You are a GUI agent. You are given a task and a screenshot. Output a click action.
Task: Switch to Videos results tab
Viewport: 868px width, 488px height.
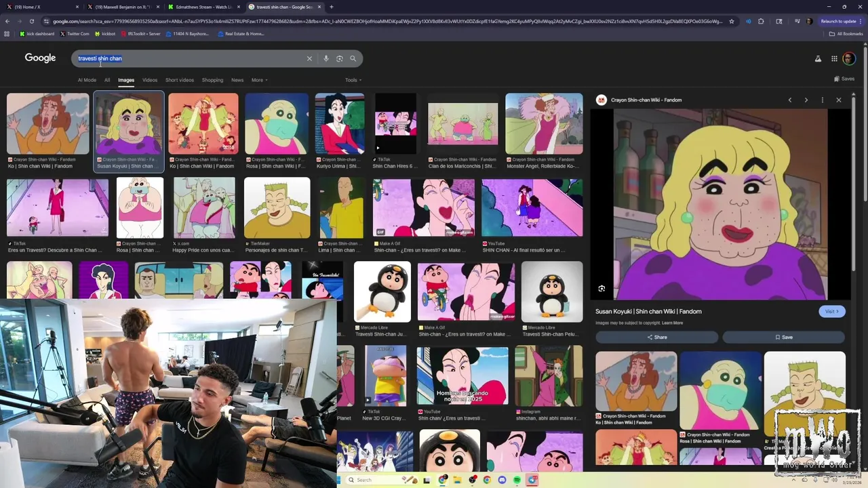point(150,80)
